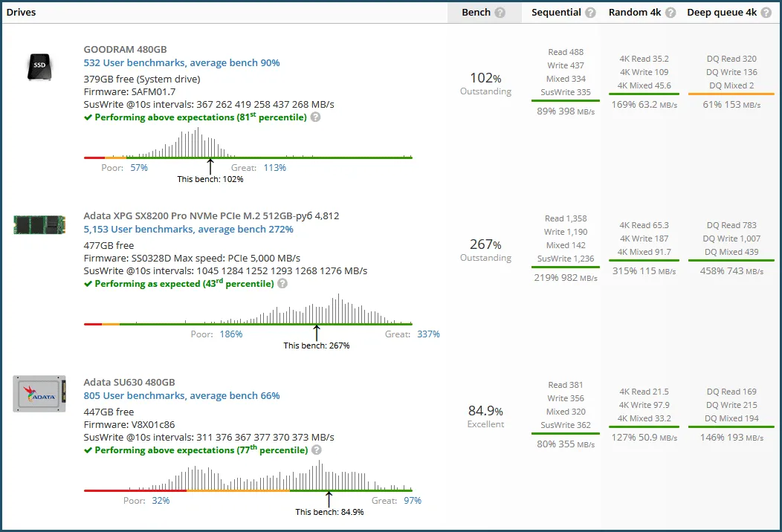
Task: Click the 84.9% Excellent bench score
Action: tap(485, 416)
